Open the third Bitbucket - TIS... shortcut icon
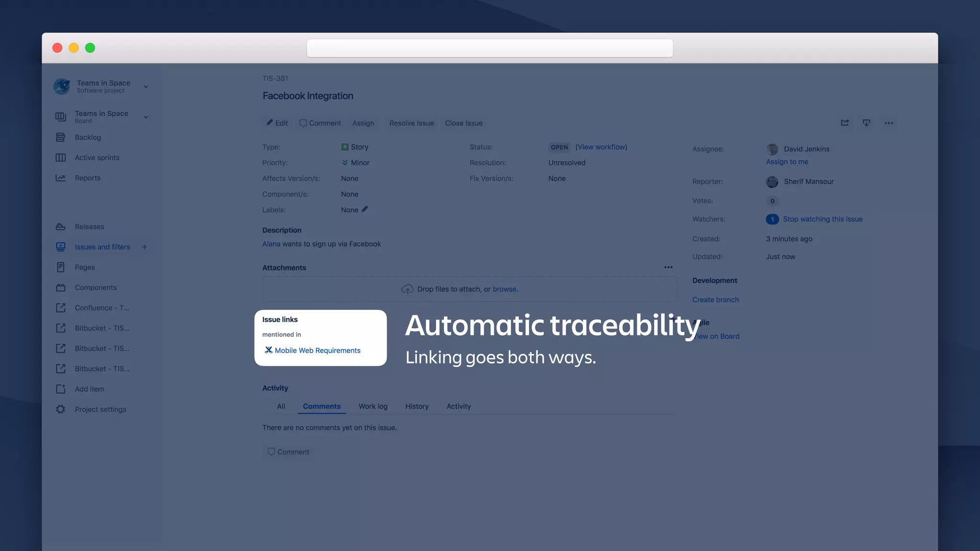This screenshot has height=551, width=980. point(60,369)
